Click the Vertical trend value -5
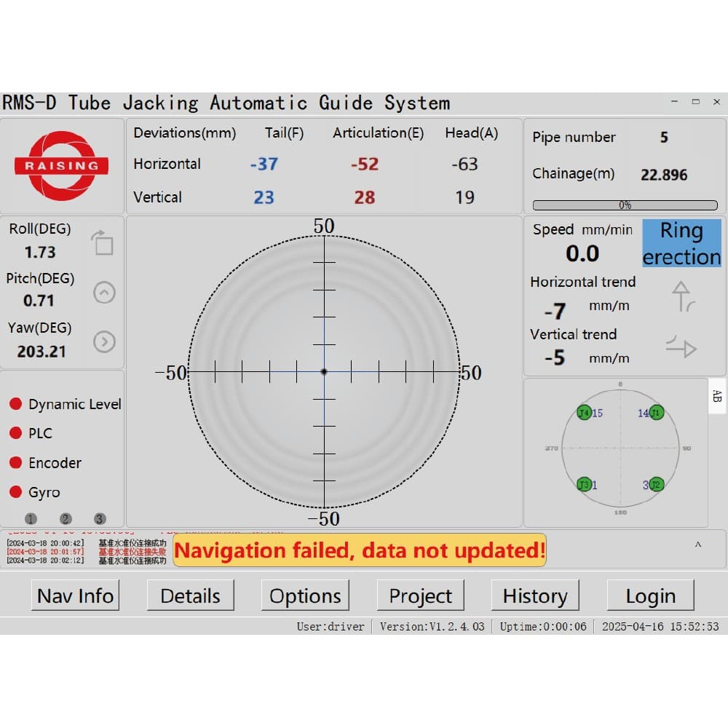728x728 pixels. [555, 357]
